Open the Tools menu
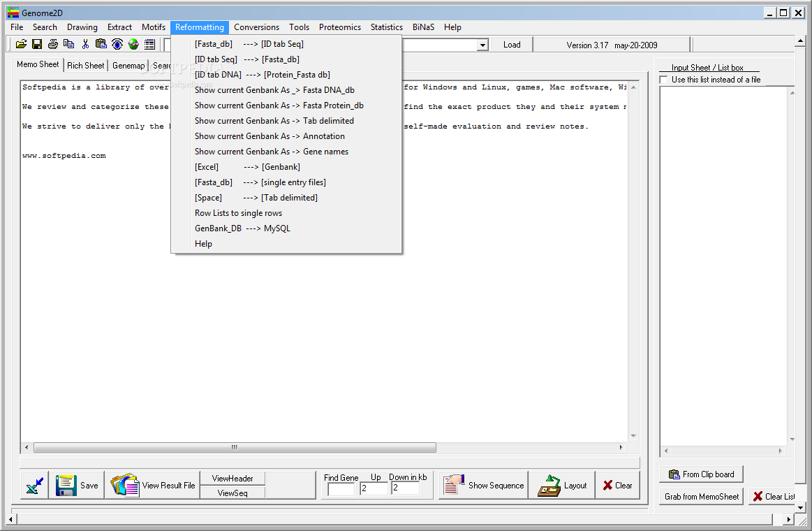The width and height of the screenshot is (812, 531). point(300,27)
